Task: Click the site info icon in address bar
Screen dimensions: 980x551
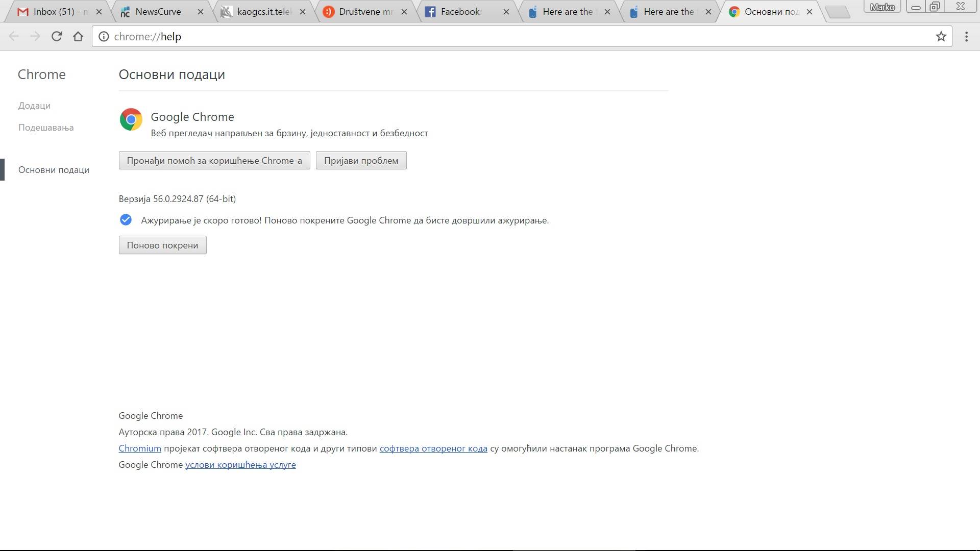Action: click(x=104, y=36)
